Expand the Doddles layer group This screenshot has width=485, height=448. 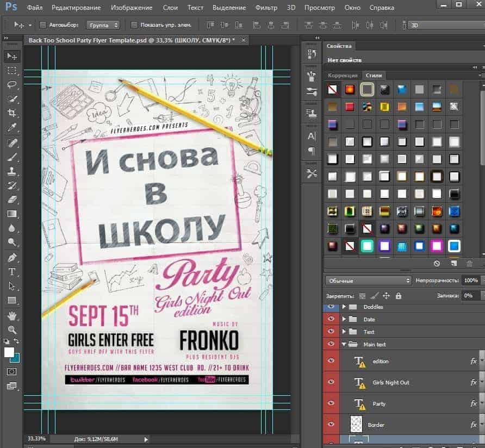point(344,307)
